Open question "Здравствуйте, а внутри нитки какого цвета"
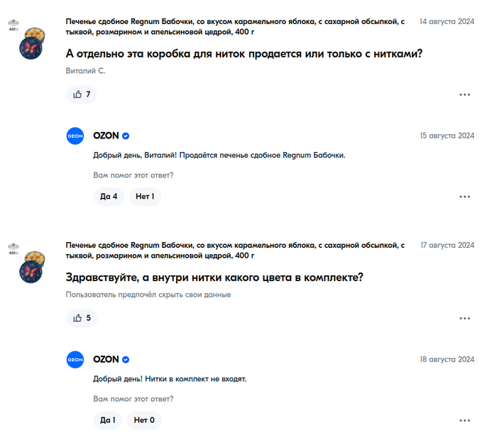497x448 pixels. [x=214, y=277]
